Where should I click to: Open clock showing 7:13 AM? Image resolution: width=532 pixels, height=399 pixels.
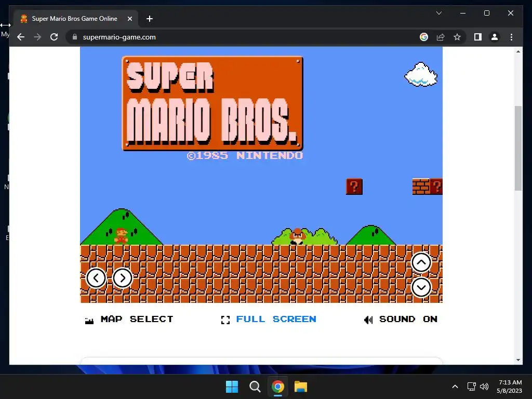coord(509,387)
